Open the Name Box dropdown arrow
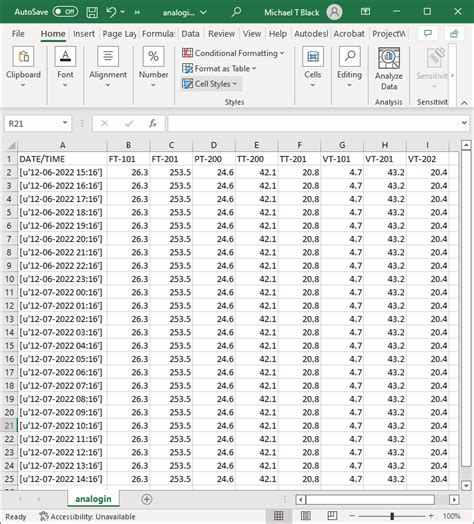Viewport: 474px width, 524px height. tap(65, 123)
